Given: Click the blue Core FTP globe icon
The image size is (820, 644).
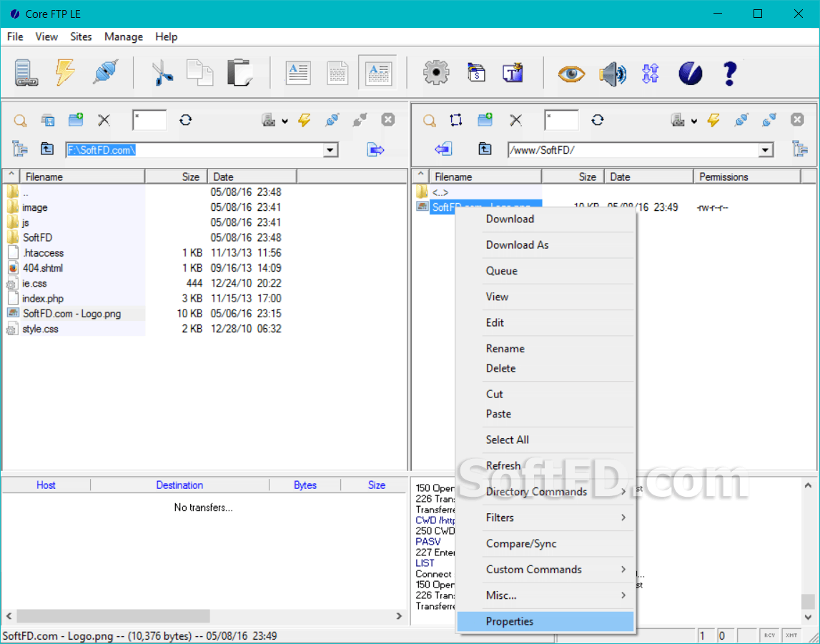Looking at the screenshot, I should [691, 73].
